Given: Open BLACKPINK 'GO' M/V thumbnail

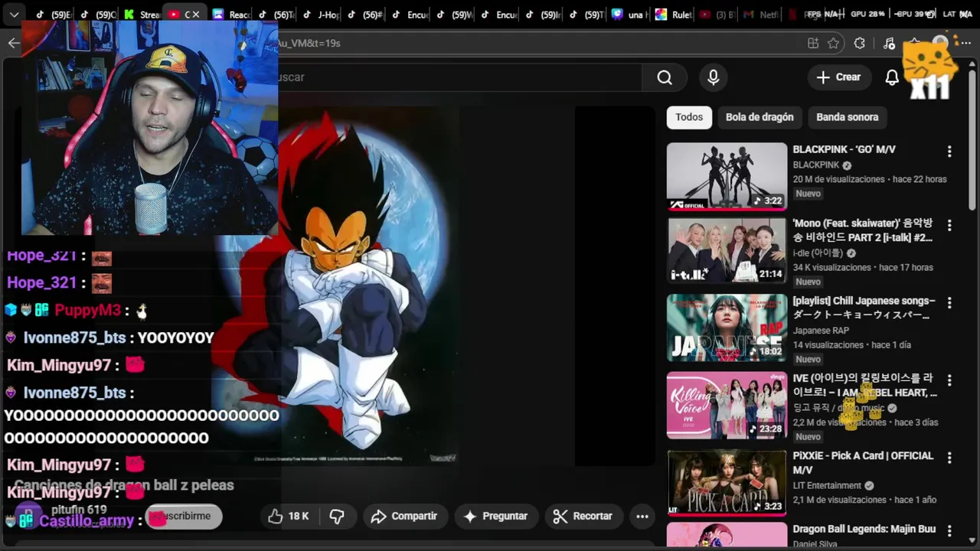Looking at the screenshot, I should pyautogui.click(x=727, y=176).
